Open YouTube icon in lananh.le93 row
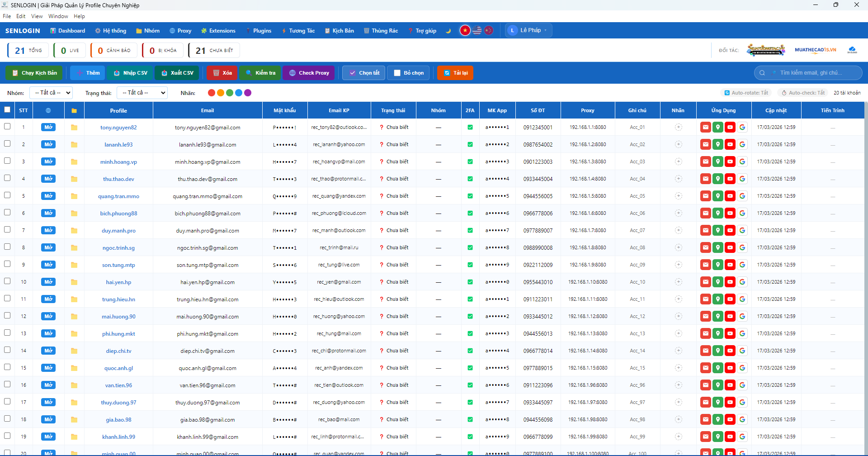 click(x=730, y=145)
